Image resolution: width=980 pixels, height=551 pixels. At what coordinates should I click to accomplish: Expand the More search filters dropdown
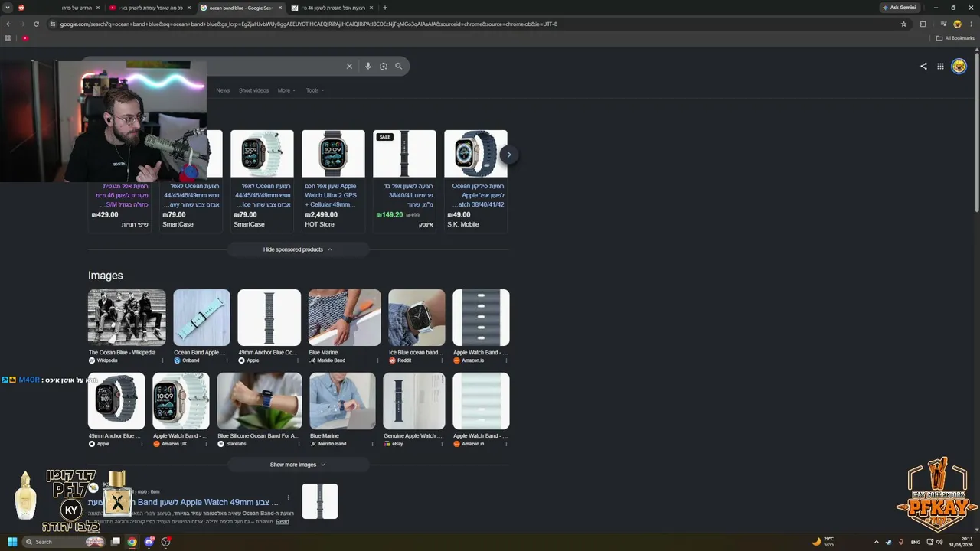tap(286, 90)
